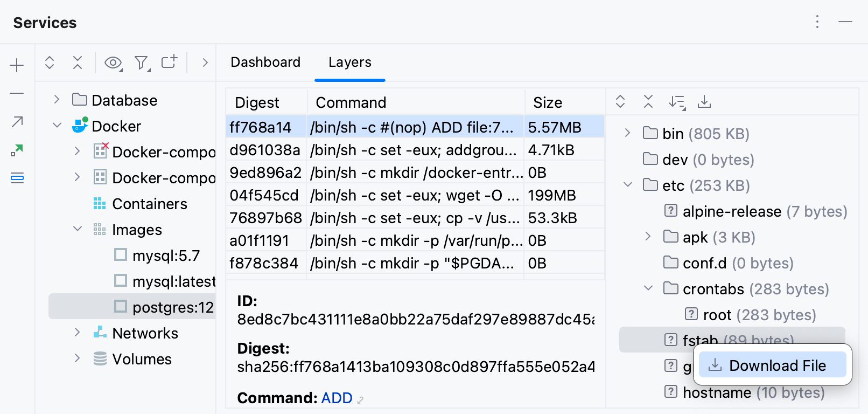868x414 pixels.
Task: Open the filter funnel options
Action: pyautogui.click(x=142, y=63)
